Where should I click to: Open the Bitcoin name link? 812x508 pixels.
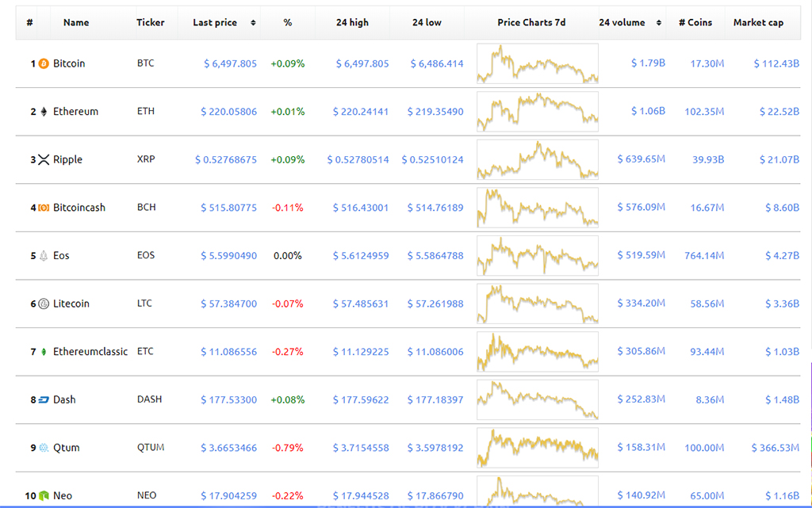[69, 63]
